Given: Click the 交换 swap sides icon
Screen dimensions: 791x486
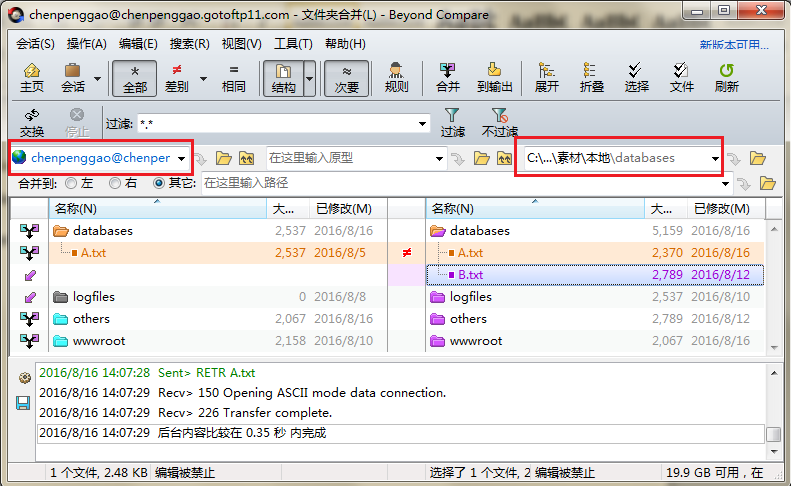Looking at the screenshot, I should [32, 123].
